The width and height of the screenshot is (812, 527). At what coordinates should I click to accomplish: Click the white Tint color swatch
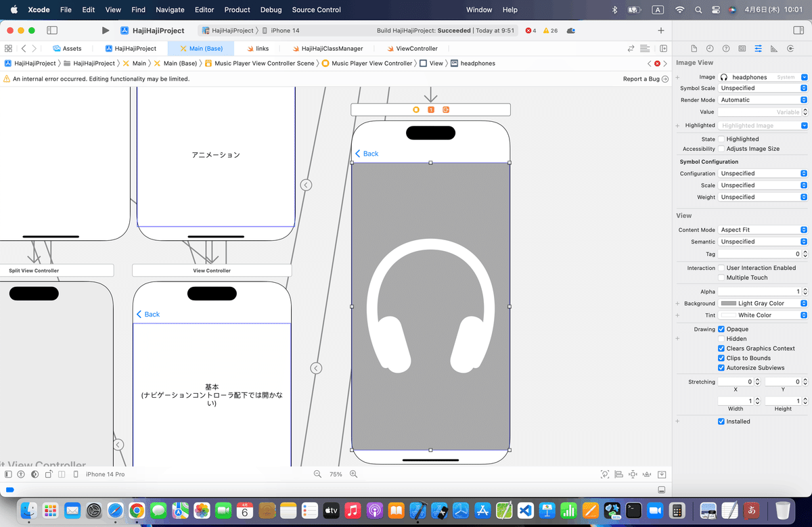tap(729, 315)
